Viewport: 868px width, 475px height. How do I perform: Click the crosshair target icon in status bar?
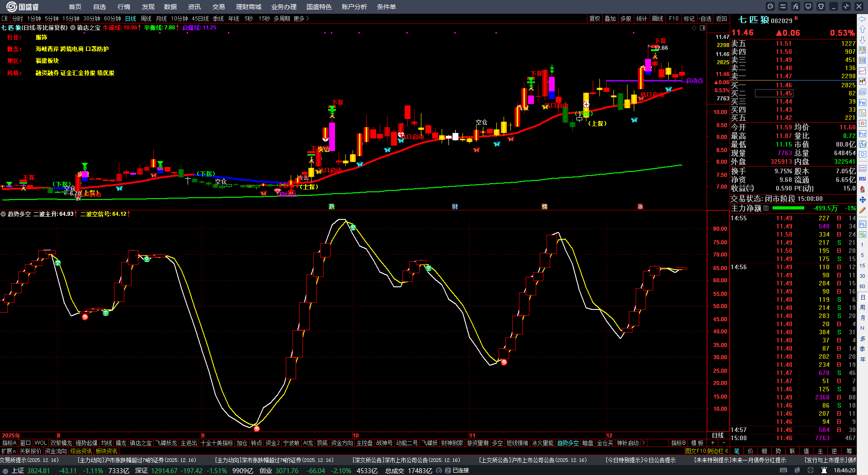tap(811, 470)
